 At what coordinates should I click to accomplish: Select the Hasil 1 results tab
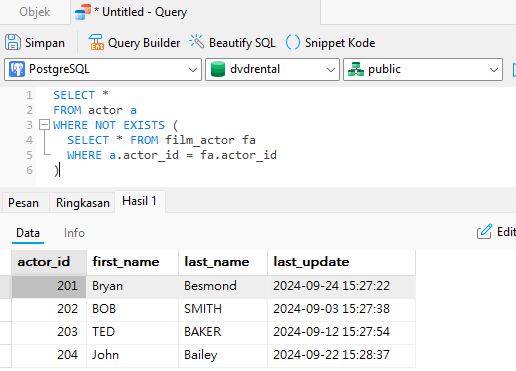(x=139, y=201)
